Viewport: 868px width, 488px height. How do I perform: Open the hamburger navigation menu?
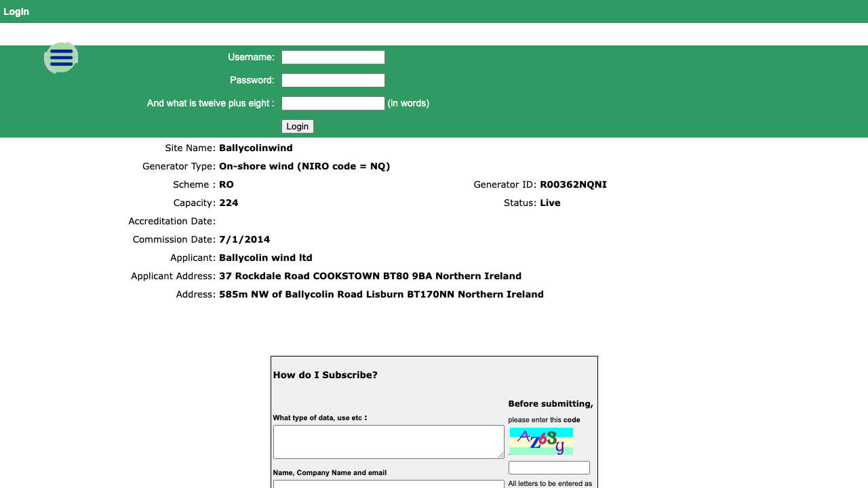[x=60, y=58]
